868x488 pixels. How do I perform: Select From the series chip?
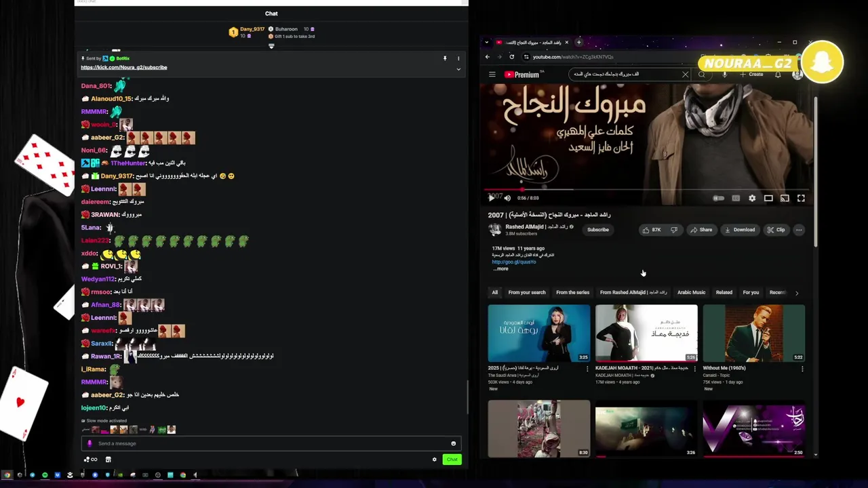572,292
